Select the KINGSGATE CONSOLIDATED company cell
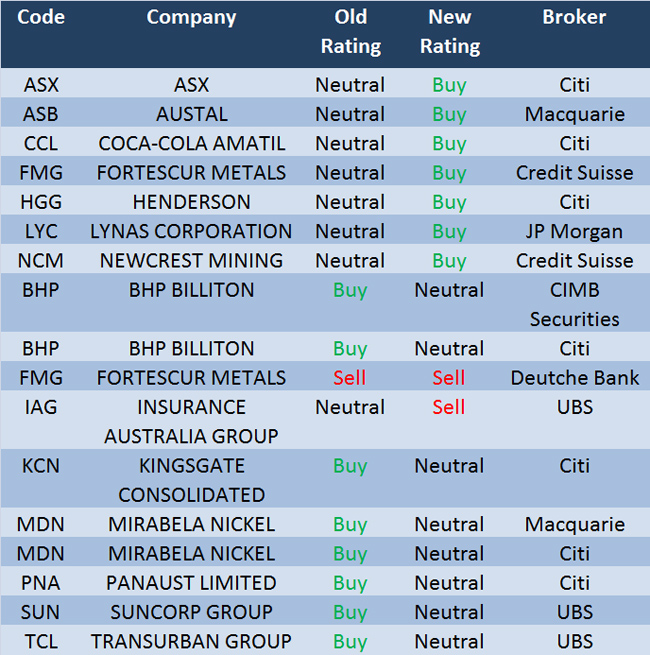Viewport: 650px width, 655px height. pos(191,480)
